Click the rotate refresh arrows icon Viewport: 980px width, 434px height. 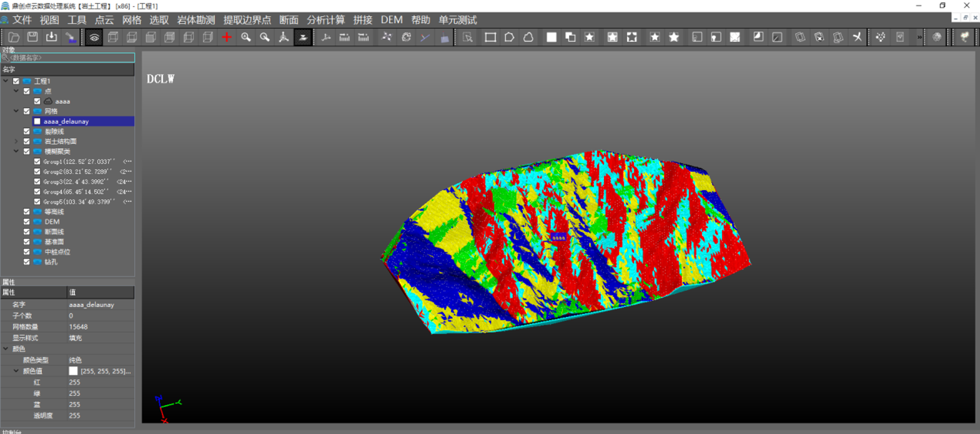406,37
